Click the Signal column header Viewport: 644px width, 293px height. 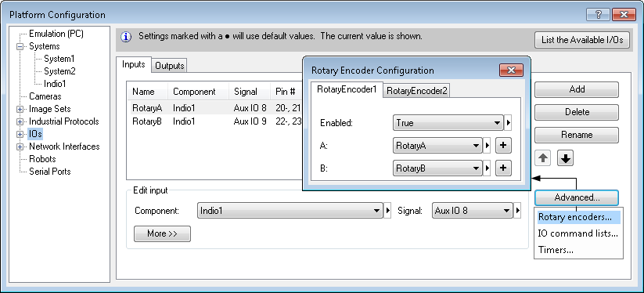(x=250, y=92)
